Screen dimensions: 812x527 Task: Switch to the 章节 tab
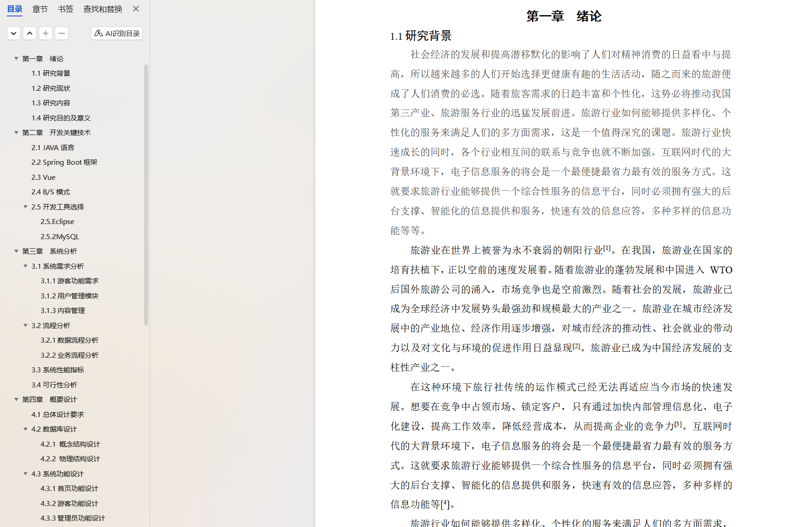(x=40, y=9)
